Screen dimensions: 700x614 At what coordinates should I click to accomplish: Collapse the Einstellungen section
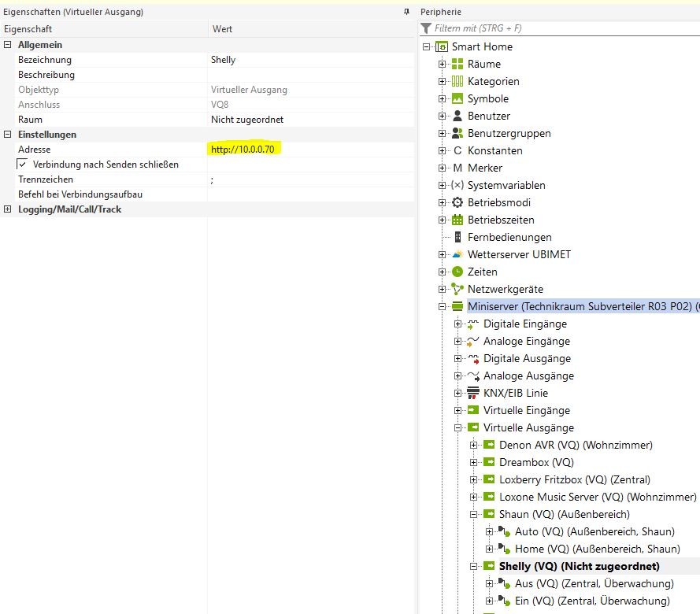[7, 135]
